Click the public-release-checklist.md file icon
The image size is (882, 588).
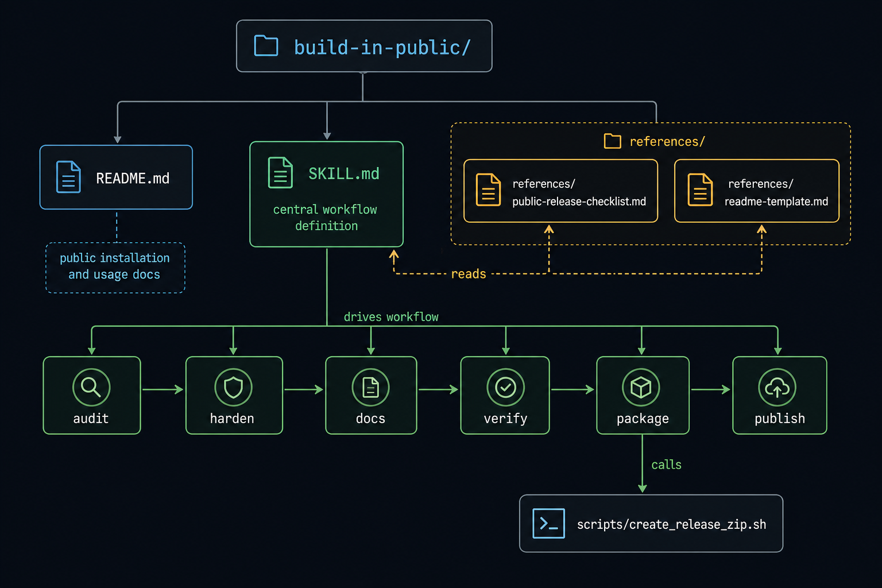tap(488, 189)
